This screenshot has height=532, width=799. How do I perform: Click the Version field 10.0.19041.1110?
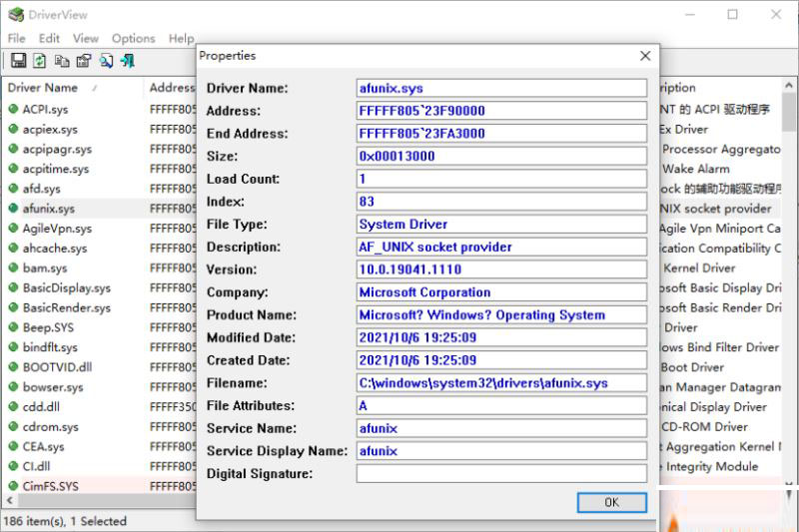(502, 269)
